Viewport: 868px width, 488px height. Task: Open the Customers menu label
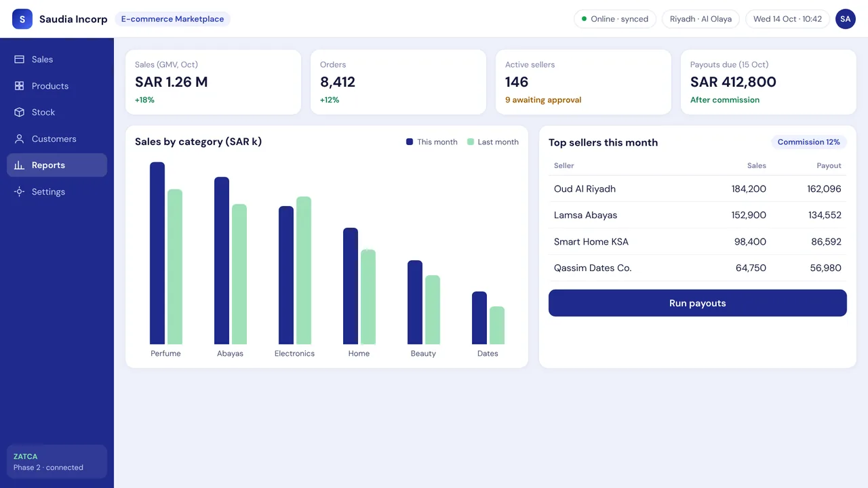click(x=54, y=139)
